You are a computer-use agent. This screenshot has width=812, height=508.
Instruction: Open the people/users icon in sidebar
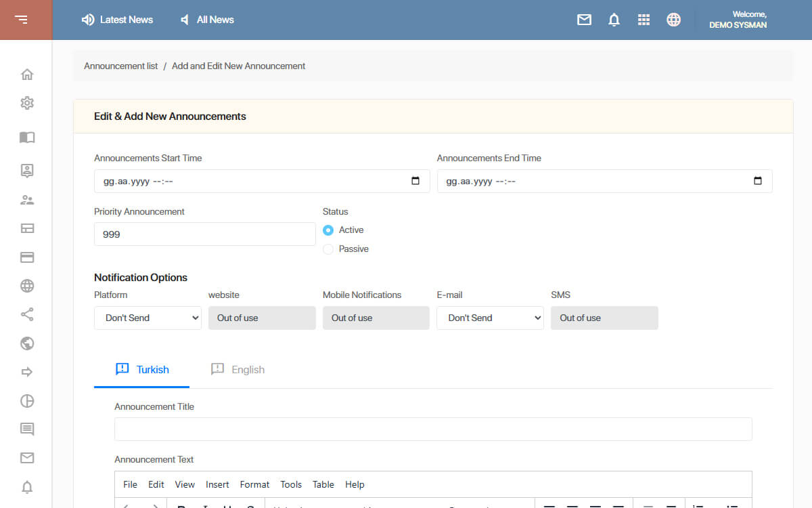[x=27, y=200]
